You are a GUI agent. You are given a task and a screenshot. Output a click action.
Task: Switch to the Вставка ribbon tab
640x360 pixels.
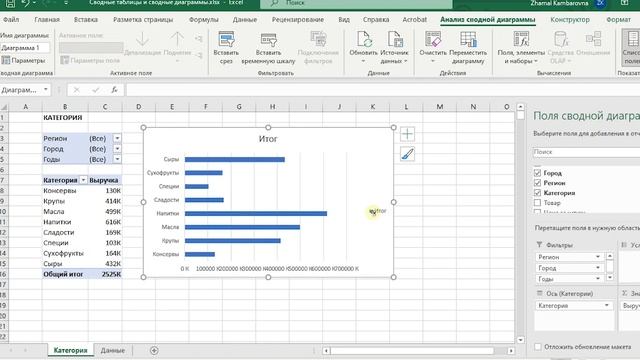(86, 20)
